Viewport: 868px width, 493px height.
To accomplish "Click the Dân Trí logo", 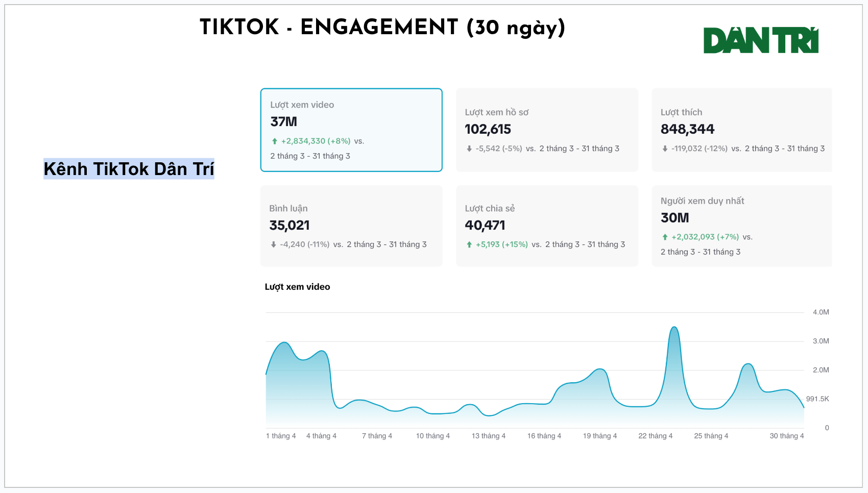I will pos(761,40).
